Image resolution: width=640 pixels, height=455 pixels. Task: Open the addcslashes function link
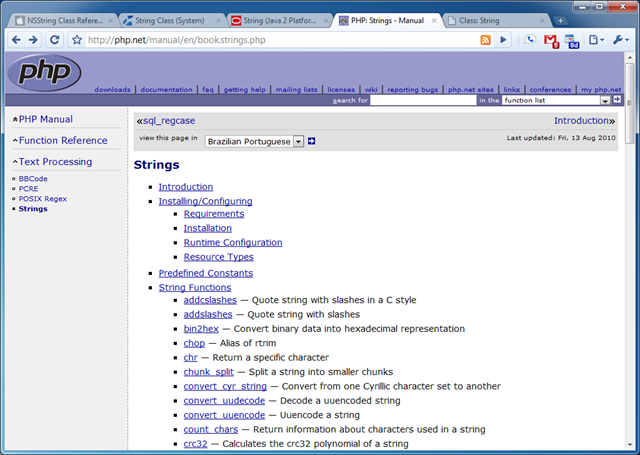[x=210, y=300]
